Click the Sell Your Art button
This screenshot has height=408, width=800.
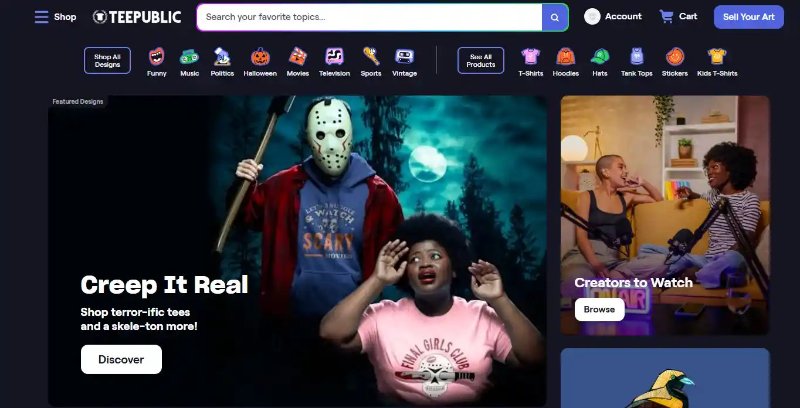748,17
